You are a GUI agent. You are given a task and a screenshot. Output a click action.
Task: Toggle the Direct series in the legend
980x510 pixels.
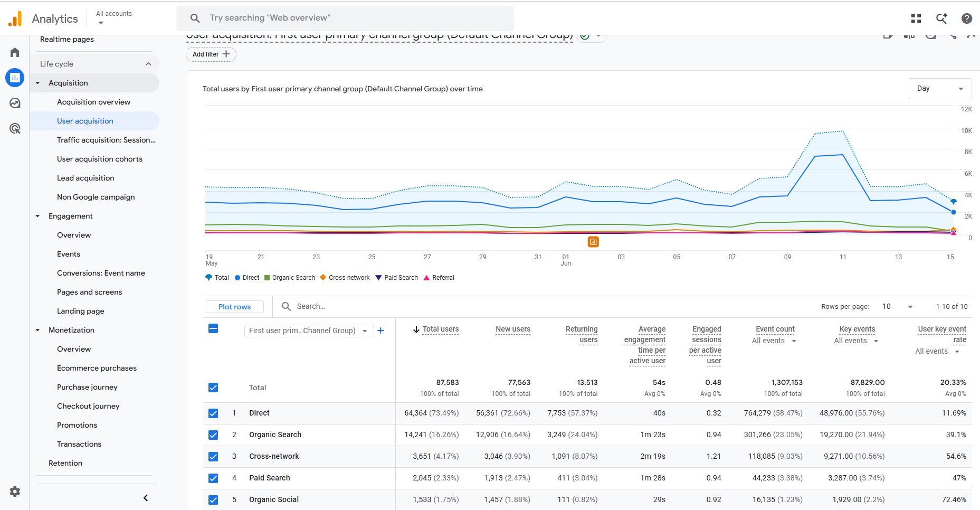coord(247,278)
